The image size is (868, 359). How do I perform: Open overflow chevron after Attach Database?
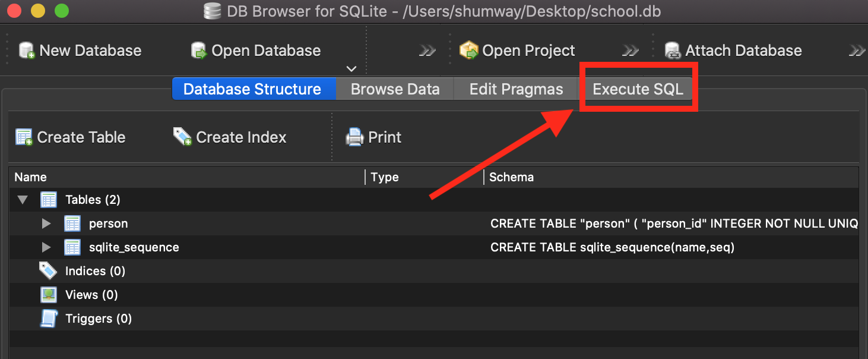857,51
